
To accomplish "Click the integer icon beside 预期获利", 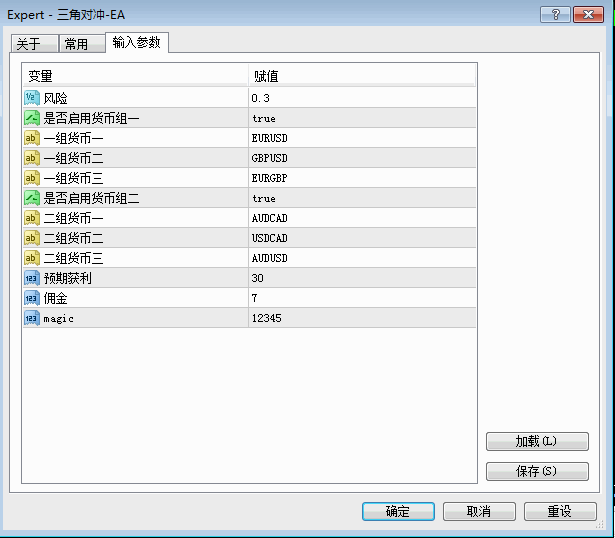I will point(31,278).
